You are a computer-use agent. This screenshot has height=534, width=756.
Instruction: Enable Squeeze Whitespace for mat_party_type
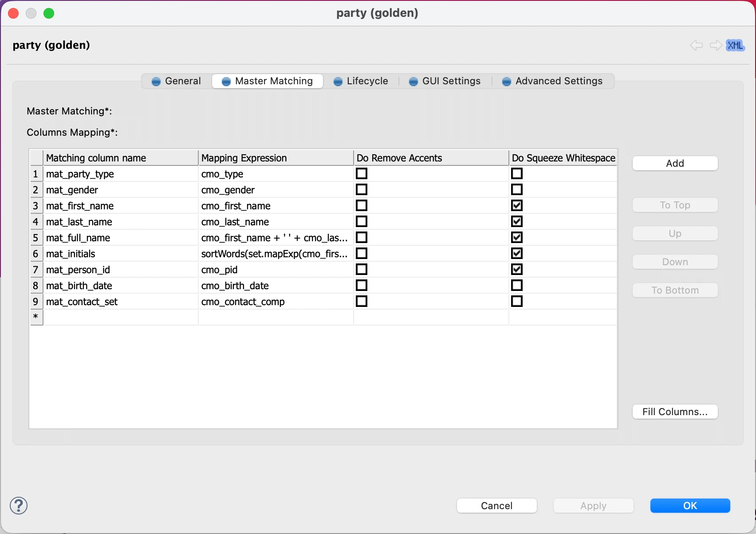click(x=517, y=173)
